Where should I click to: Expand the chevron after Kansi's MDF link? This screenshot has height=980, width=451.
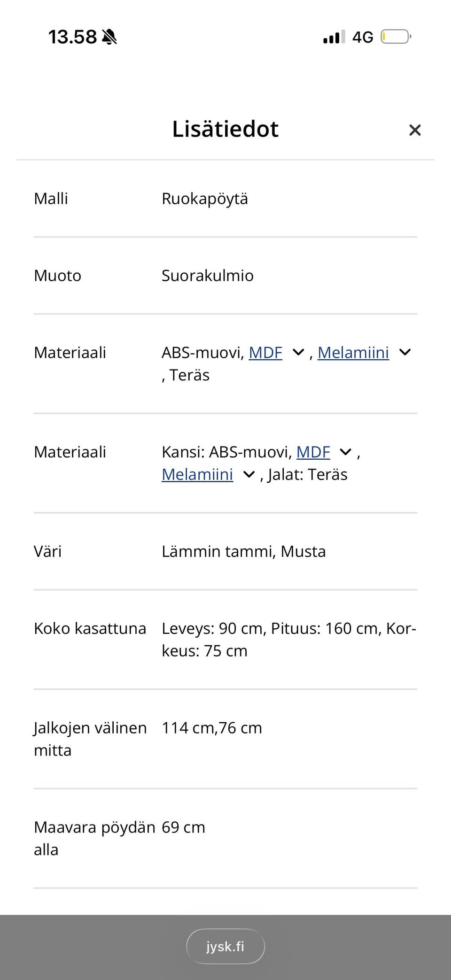[x=346, y=452]
